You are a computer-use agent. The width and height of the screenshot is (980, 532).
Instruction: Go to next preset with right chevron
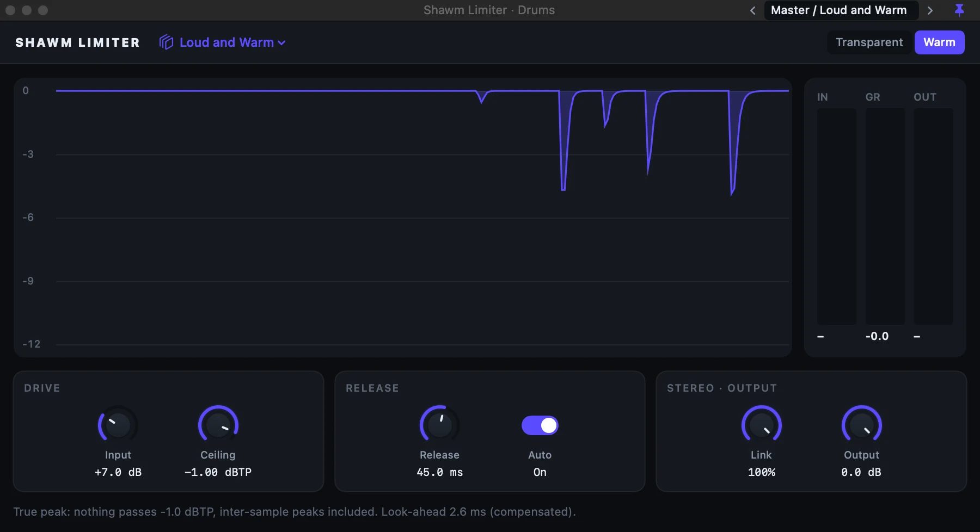click(930, 10)
